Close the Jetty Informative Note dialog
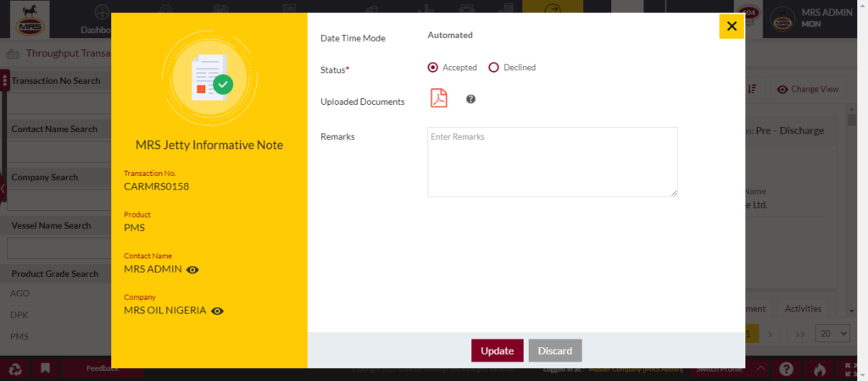868x381 pixels. 732,26
